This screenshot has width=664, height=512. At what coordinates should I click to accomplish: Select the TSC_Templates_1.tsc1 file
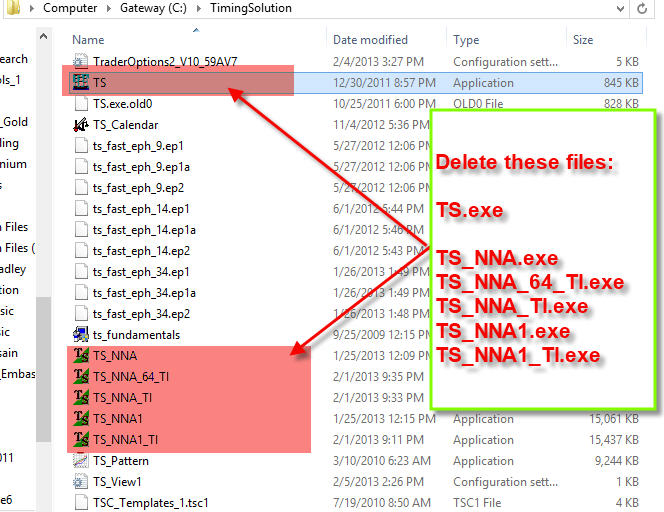click(150, 503)
